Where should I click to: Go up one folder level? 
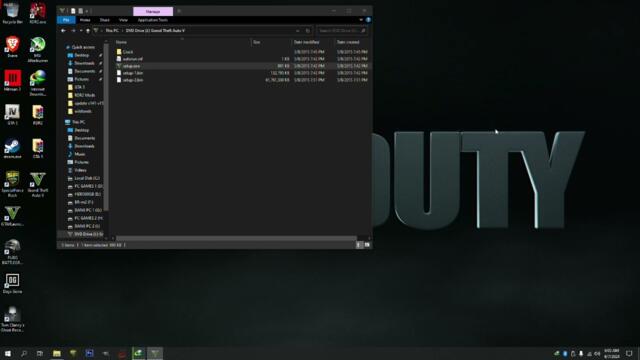(88, 31)
